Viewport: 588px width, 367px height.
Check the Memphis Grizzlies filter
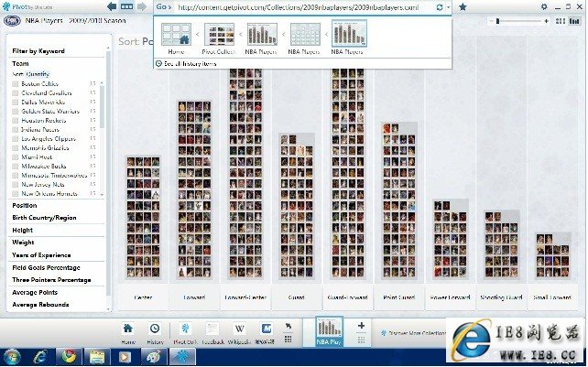pos(16,148)
